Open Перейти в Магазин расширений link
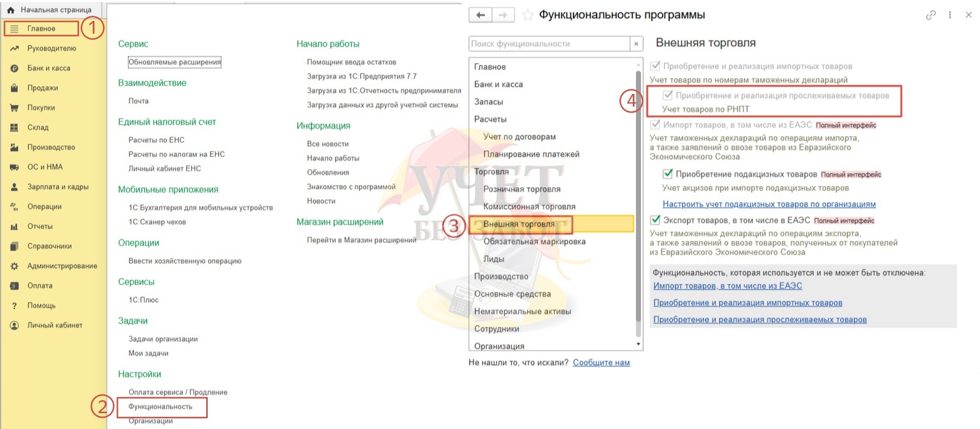The image size is (980, 429). click(x=361, y=240)
